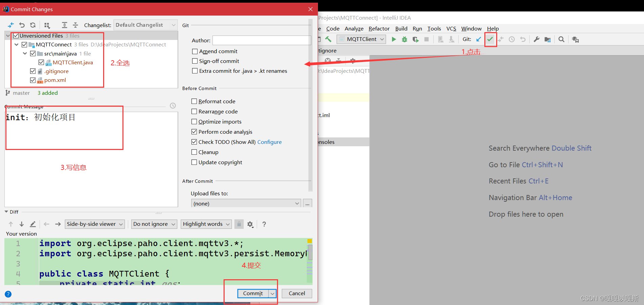Open the Highlight words dropdown

(x=206, y=224)
